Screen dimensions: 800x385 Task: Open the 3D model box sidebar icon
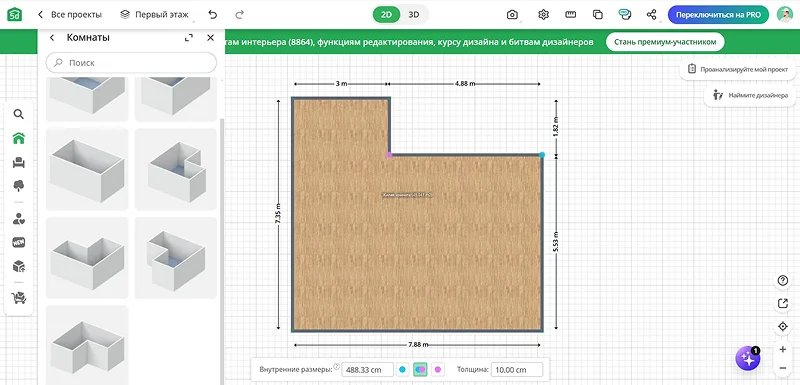tap(19, 266)
